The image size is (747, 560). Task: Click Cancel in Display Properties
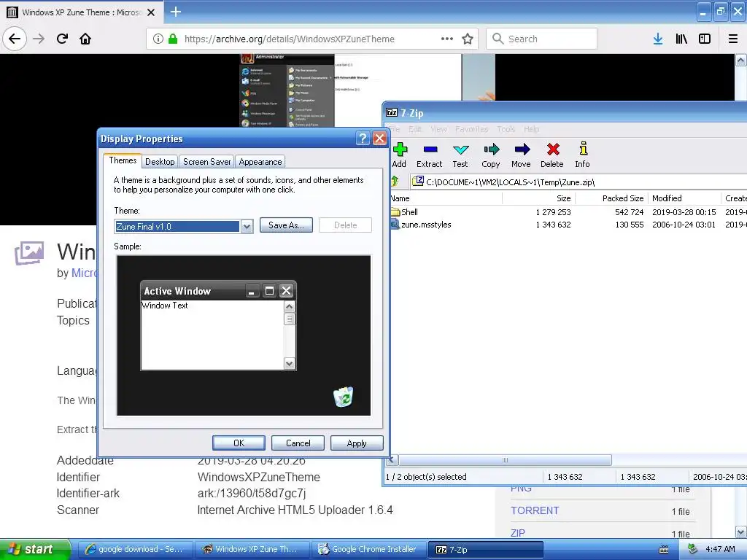coord(298,443)
